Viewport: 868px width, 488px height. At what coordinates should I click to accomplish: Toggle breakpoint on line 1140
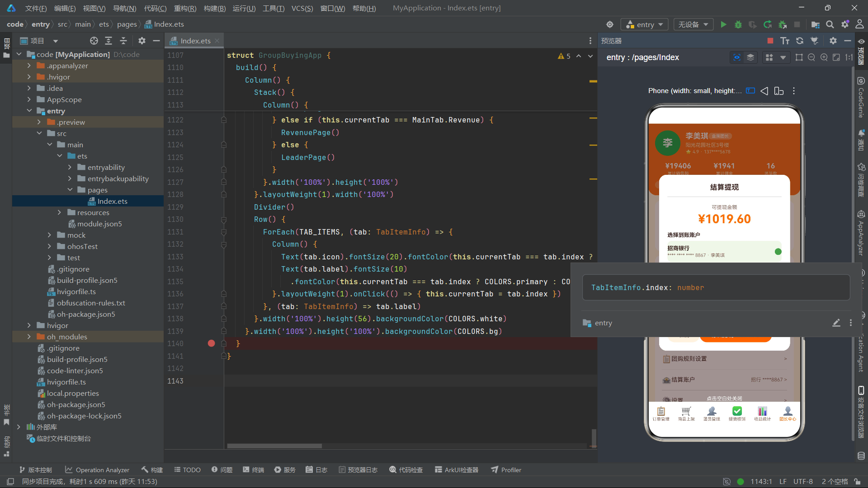point(211,343)
